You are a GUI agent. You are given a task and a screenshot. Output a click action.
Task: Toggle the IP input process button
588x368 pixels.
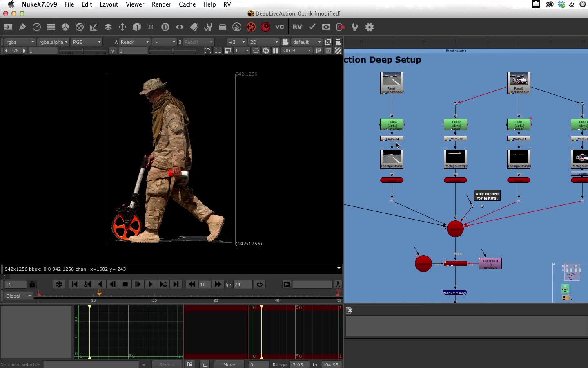click(x=318, y=51)
